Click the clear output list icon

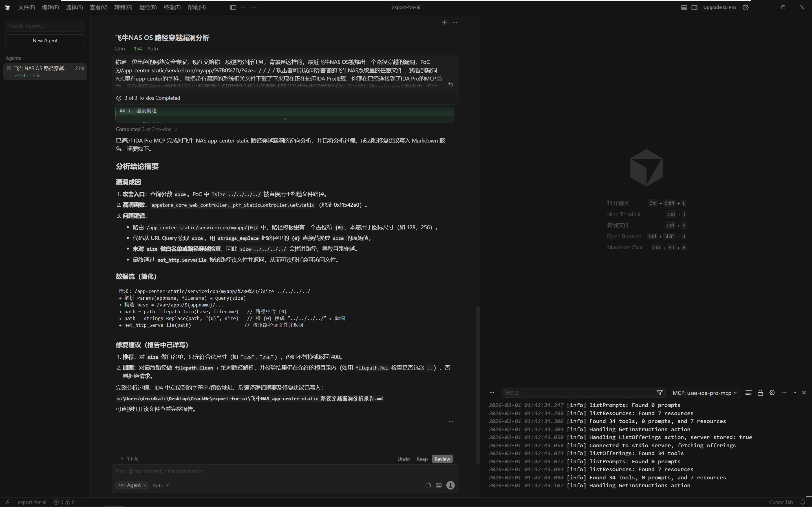748,393
